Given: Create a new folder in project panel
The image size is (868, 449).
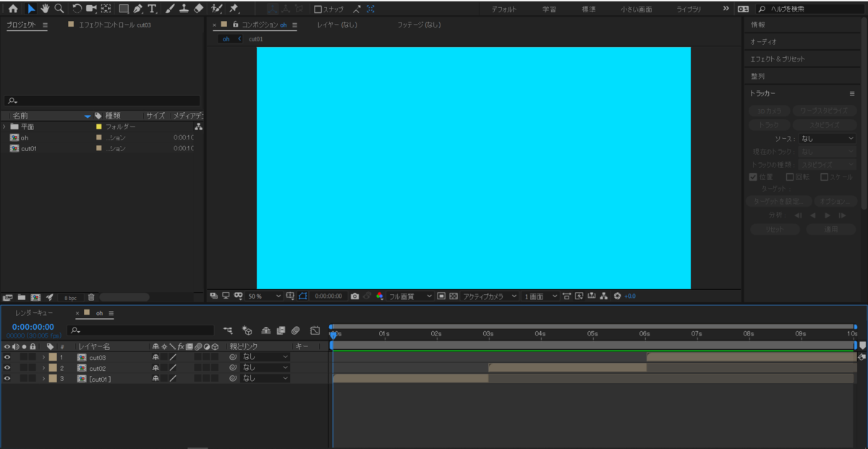Looking at the screenshot, I should [x=22, y=297].
